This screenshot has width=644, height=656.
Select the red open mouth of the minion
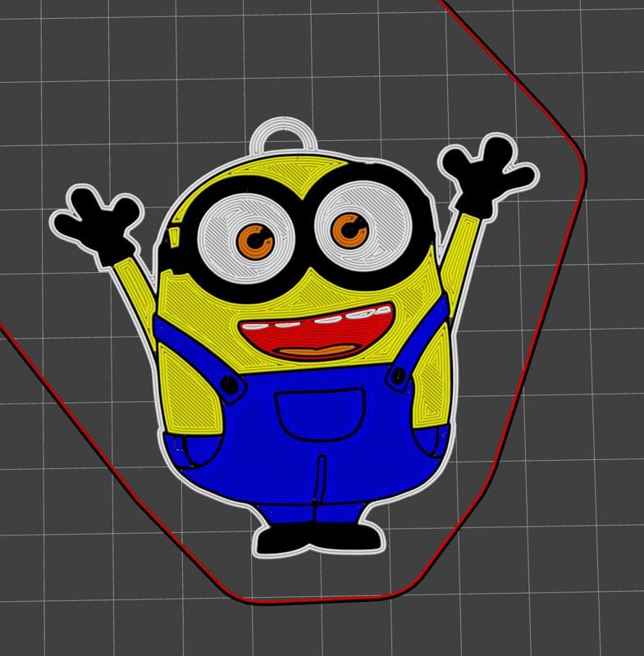317,331
